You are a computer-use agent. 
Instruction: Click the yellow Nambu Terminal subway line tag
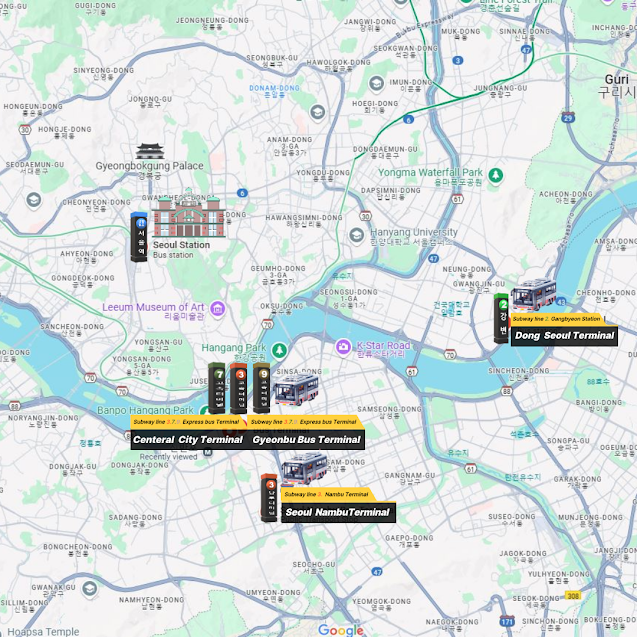(326, 494)
